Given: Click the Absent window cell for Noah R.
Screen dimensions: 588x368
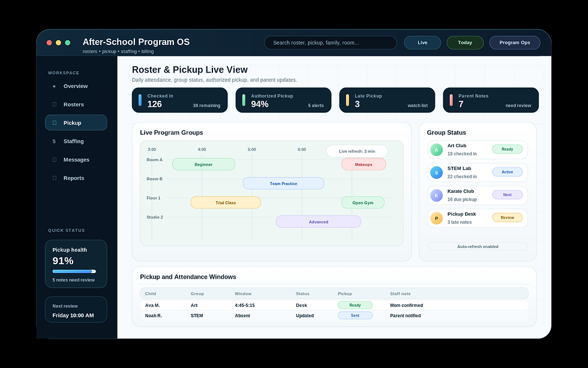Looking at the screenshot, I should [x=242, y=316].
